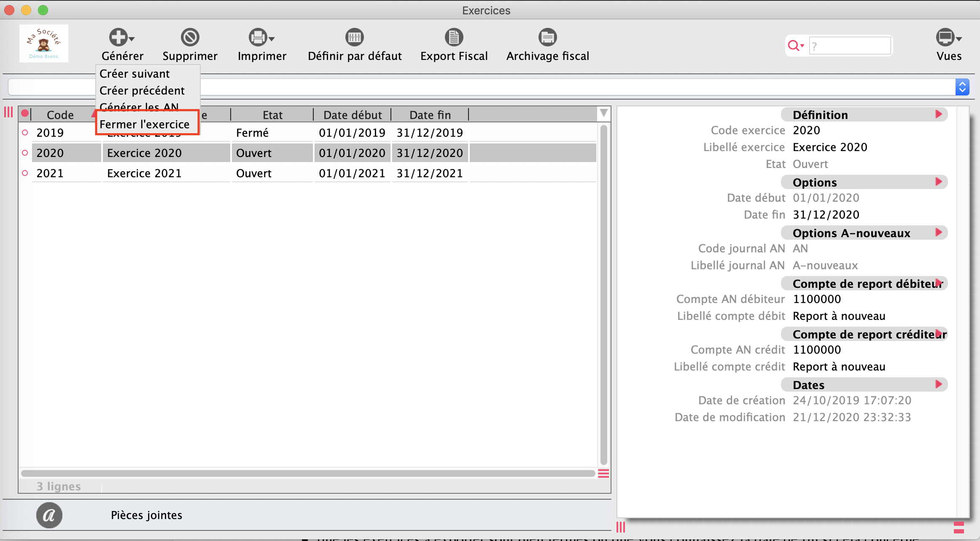Edit the Compte AN débiteur value 1100000
Image resolution: width=980 pixels, height=541 pixels.
pos(817,299)
